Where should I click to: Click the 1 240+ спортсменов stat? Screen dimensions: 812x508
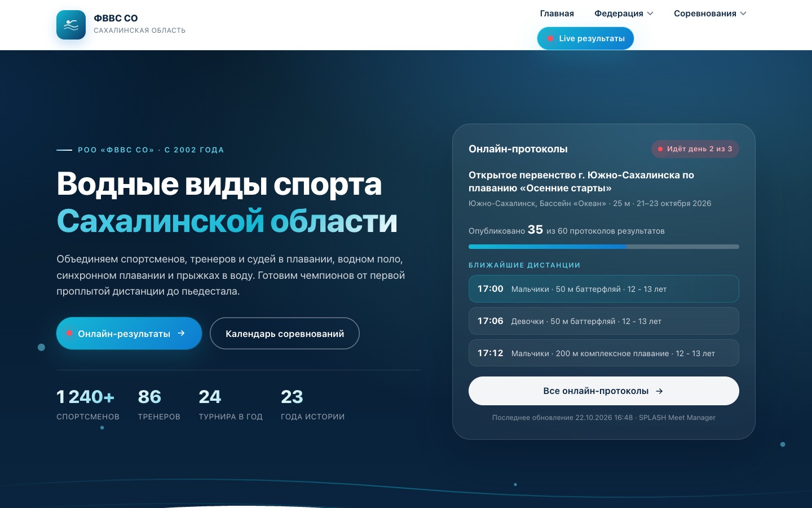coord(88,405)
